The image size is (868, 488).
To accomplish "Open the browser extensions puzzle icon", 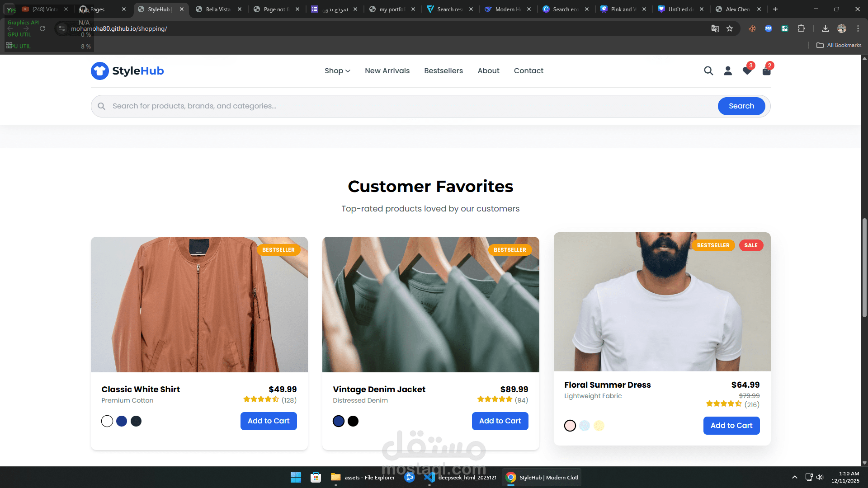I will [x=801, y=28].
